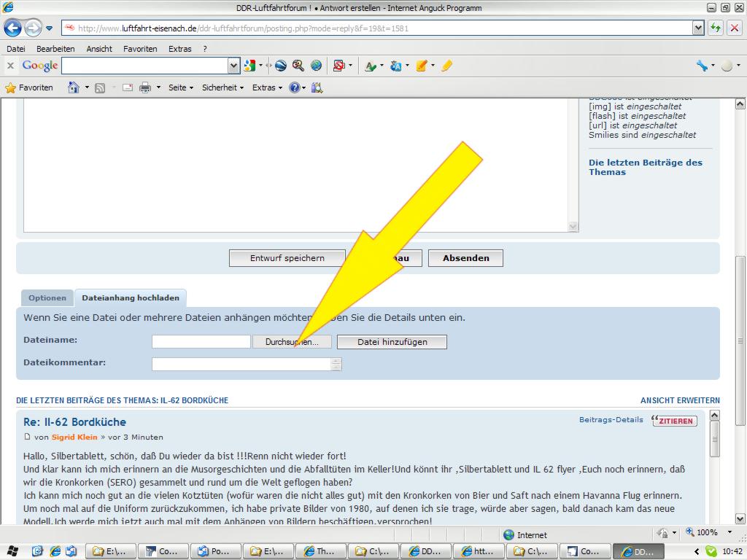Viewport: 747px width, 560px height.
Task: Open the address bar URL dropdown
Action: [x=698, y=28]
